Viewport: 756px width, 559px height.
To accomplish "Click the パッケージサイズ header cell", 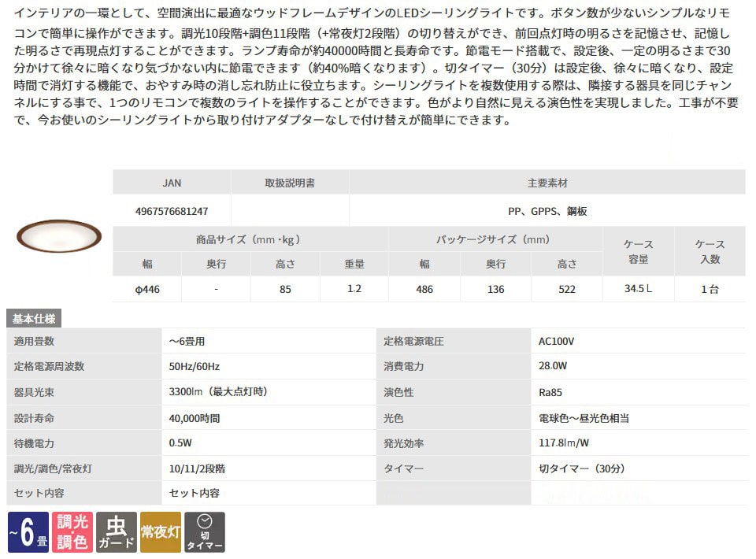I will tap(494, 239).
